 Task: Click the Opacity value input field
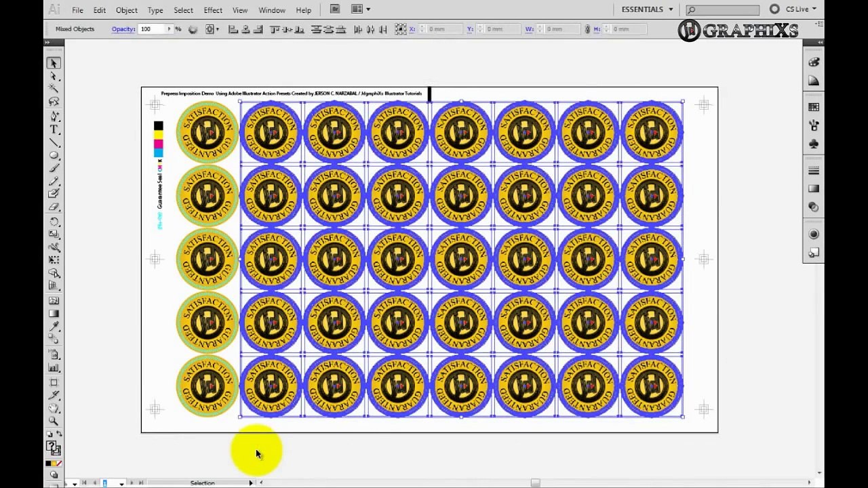click(x=152, y=29)
